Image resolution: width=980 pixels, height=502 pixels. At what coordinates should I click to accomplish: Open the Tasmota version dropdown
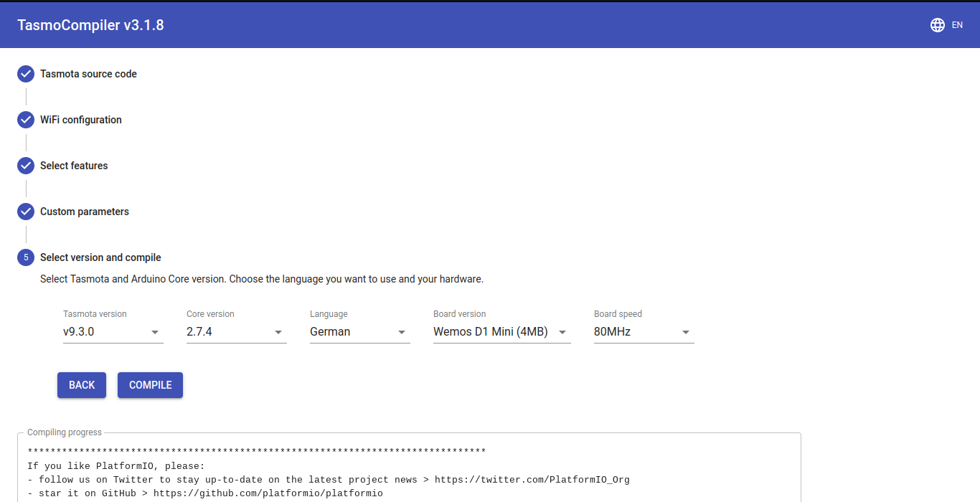tap(113, 332)
